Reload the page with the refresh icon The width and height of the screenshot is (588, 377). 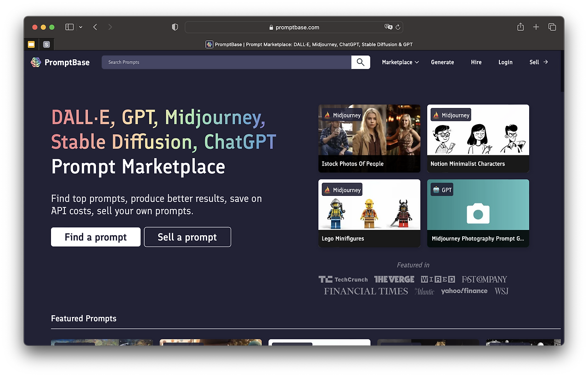coord(398,27)
